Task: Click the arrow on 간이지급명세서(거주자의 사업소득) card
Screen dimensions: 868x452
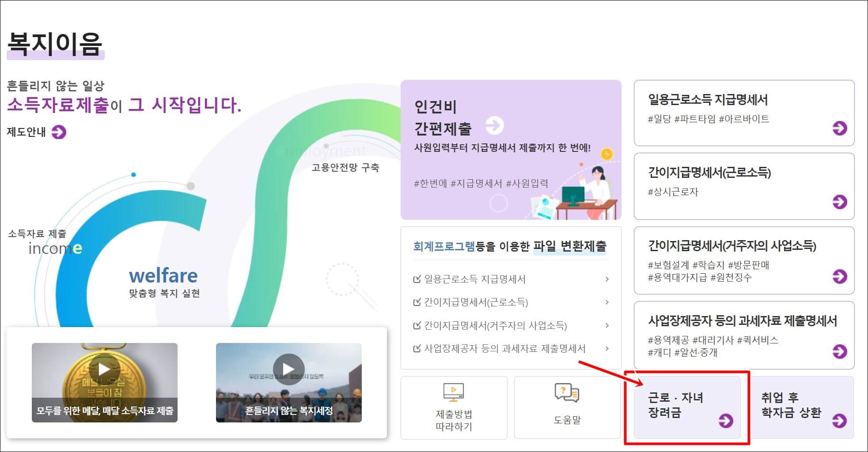Action: click(839, 276)
